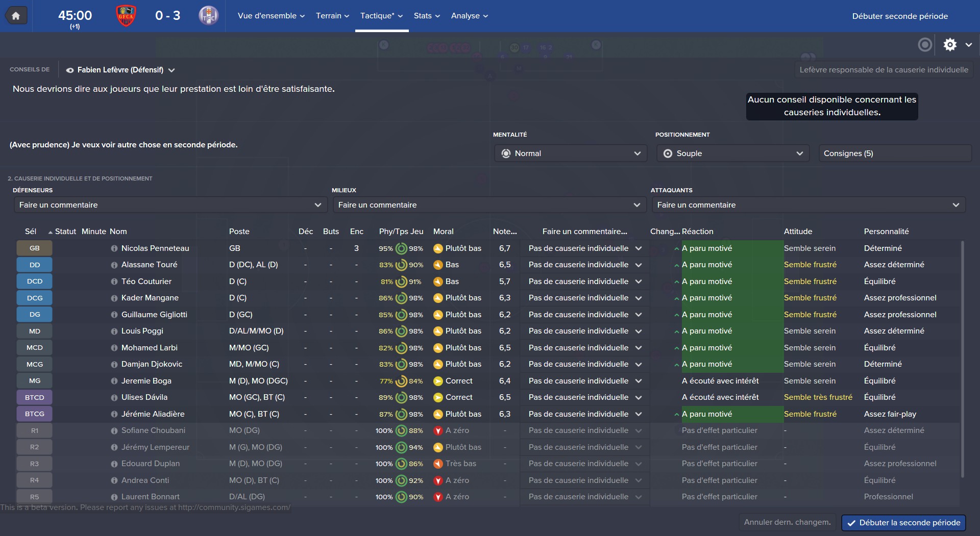The image size is (980, 536).
Task: Select the R1 substitute slot badge
Action: point(34,430)
